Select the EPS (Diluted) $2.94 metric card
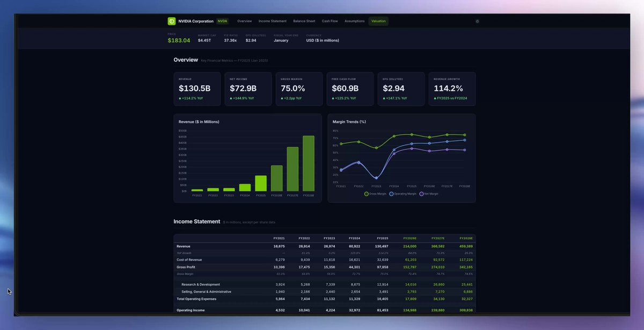 coord(401,89)
